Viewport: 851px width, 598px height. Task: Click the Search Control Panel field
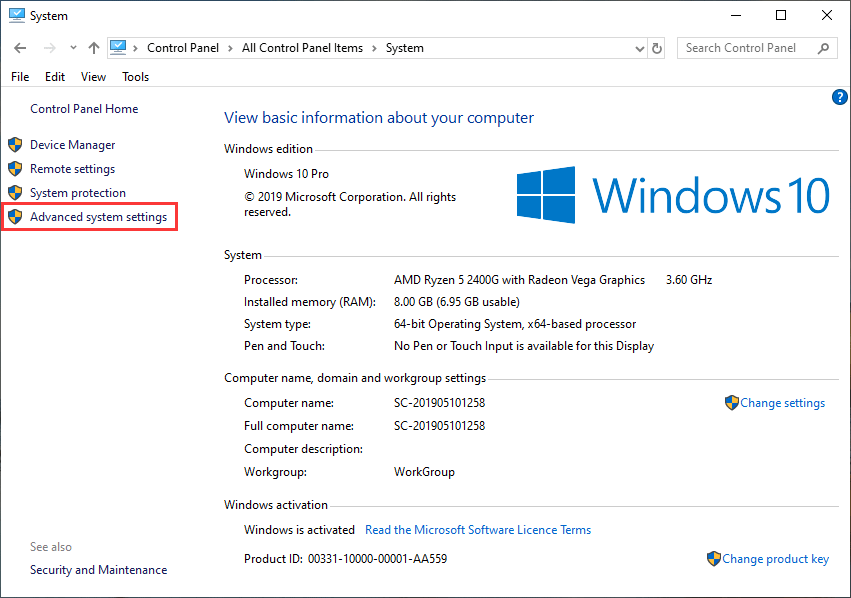tap(745, 48)
